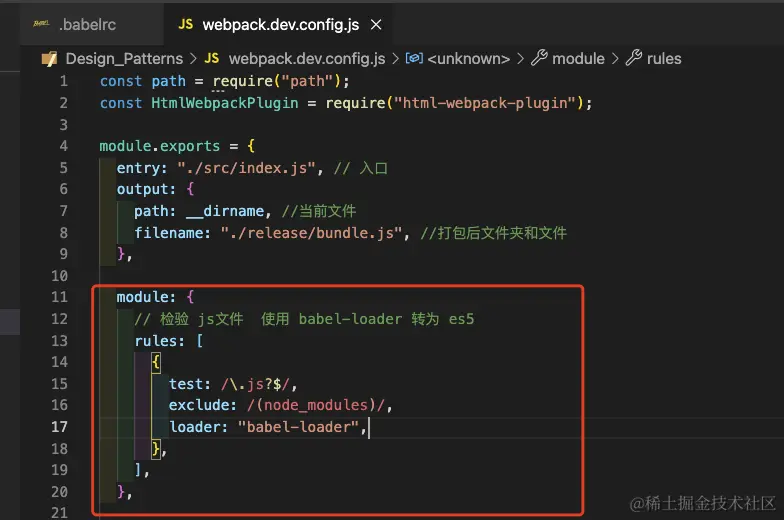784x520 pixels.
Task: Click '__dirname' on line 7
Action: pyautogui.click(x=225, y=211)
